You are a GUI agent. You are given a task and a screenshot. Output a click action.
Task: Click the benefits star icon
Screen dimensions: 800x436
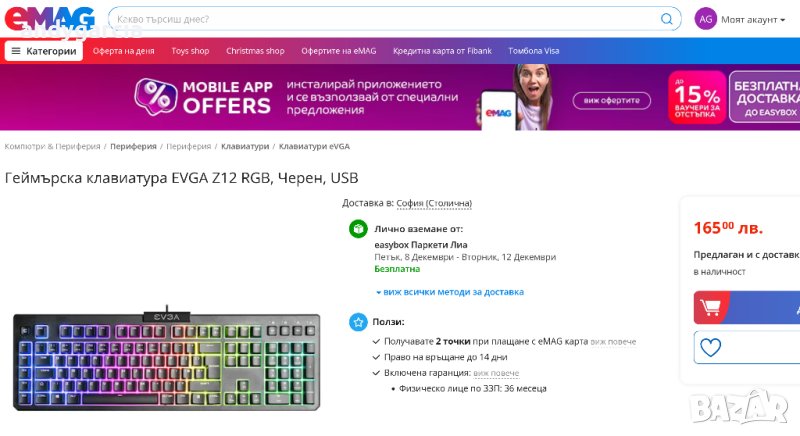[x=358, y=322]
